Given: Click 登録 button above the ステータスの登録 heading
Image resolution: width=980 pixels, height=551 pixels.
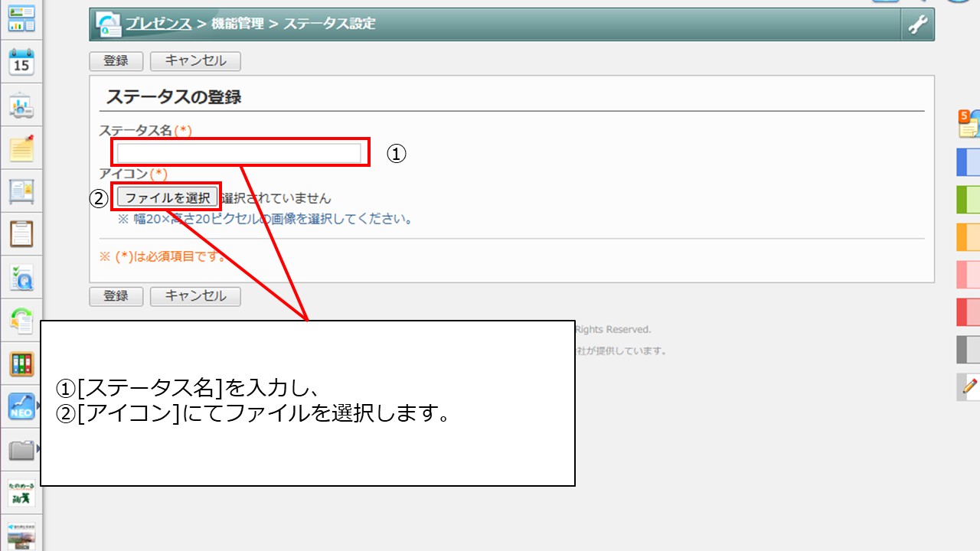Looking at the screenshot, I should coord(116,60).
